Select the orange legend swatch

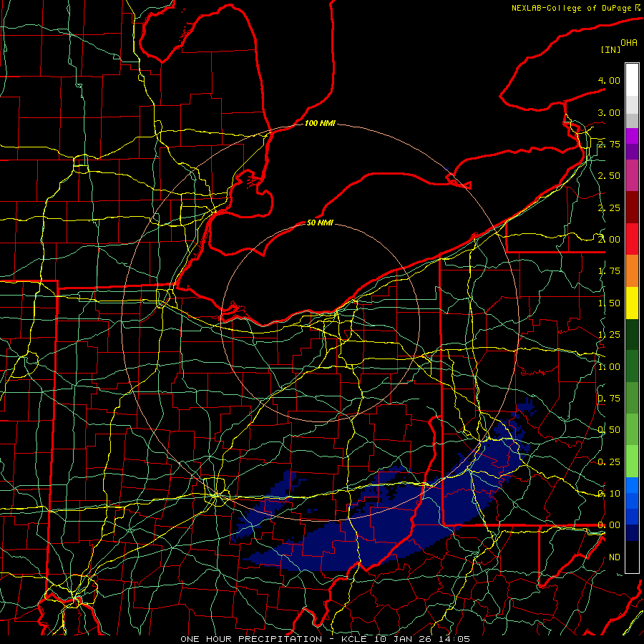tap(632, 270)
